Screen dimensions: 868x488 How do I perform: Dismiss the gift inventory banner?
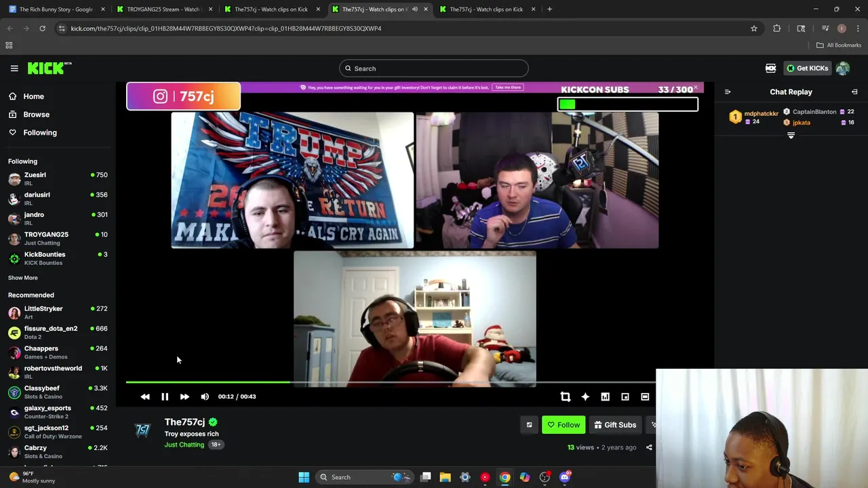696,87
